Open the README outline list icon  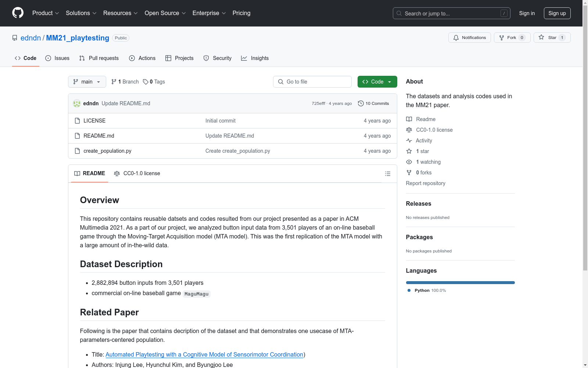388,174
